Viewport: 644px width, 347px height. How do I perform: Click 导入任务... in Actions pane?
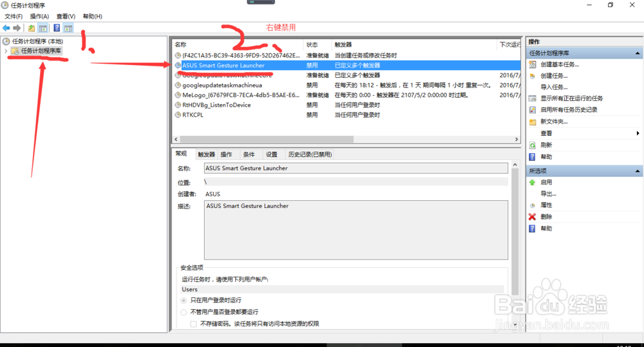pos(554,87)
